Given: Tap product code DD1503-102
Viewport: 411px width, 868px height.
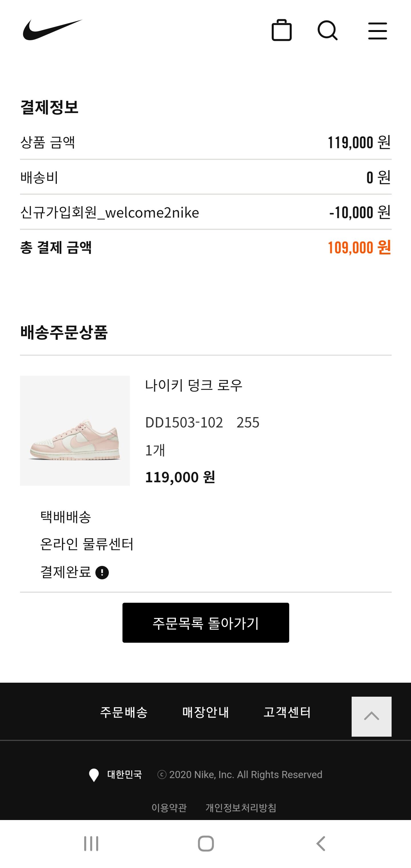Looking at the screenshot, I should click(184, 422).
